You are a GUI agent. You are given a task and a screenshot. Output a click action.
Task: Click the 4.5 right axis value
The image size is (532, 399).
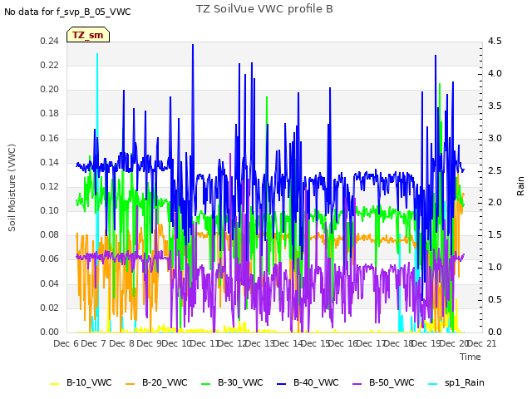(495, 41)
